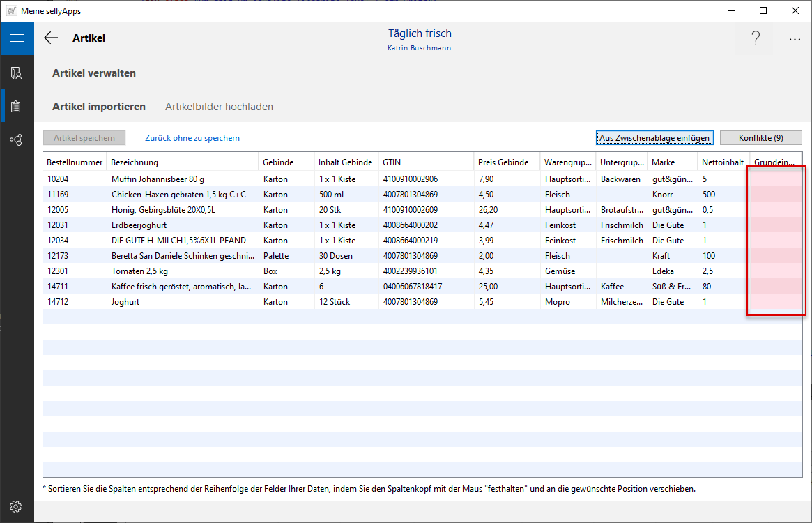812x523 pixels.
Task: Click Zurück ohne zu speichern link
Action: (192, 138)
